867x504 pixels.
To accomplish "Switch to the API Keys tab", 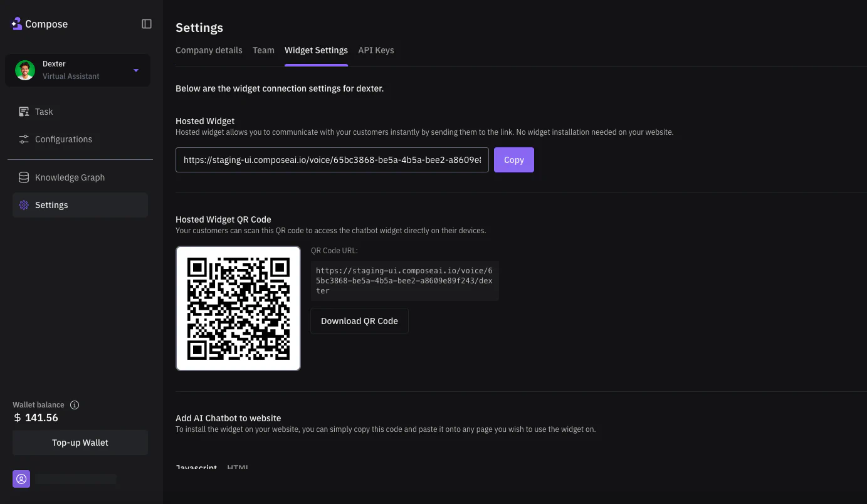I will point(376,50).
